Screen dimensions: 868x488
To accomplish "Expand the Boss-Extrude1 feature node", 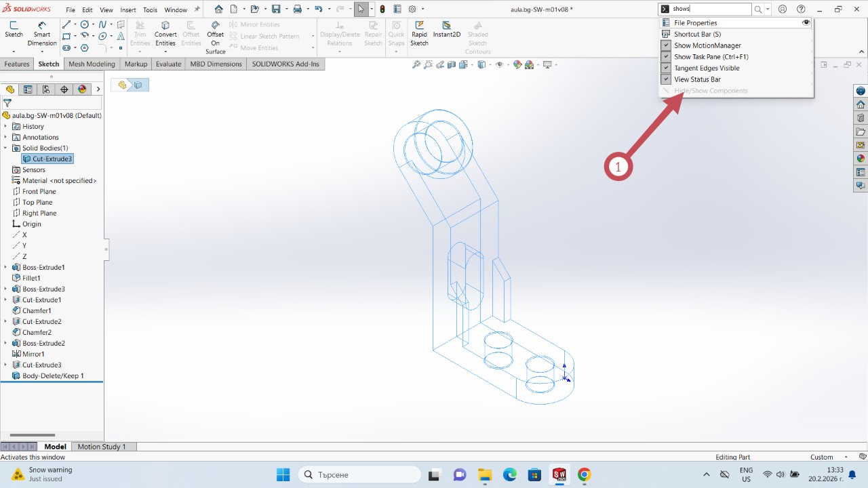I will click(x=5, y=268).
